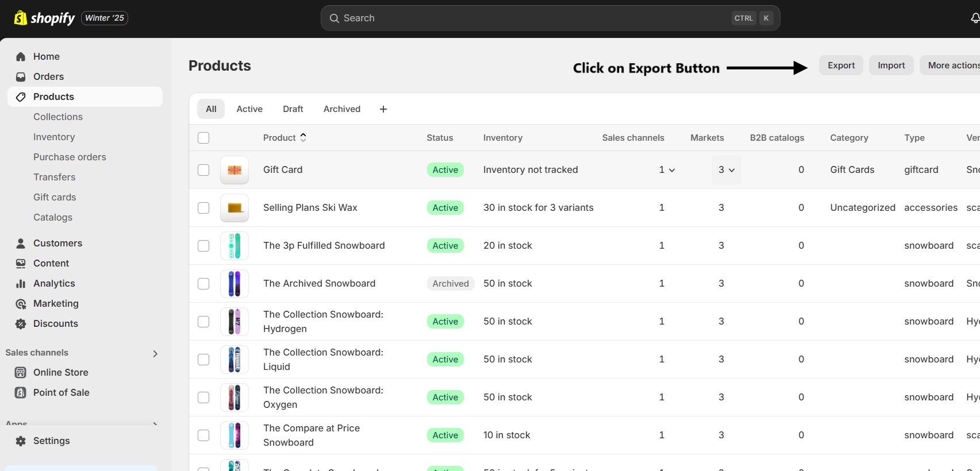This screenshot has width=980, height=471.
Task: Click the Winter '25 edition badge
Action: (105, 18)
